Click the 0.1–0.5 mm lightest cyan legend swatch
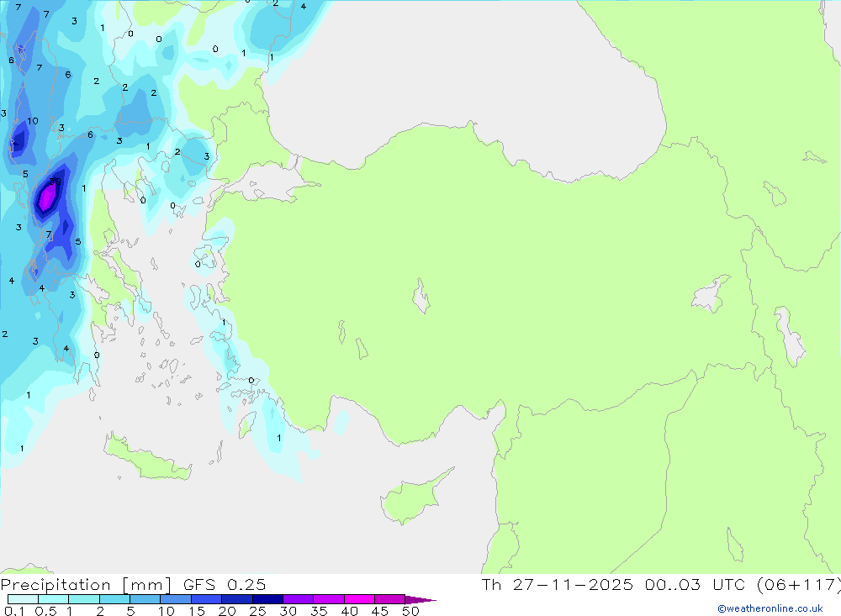 (x=23, y=599)
